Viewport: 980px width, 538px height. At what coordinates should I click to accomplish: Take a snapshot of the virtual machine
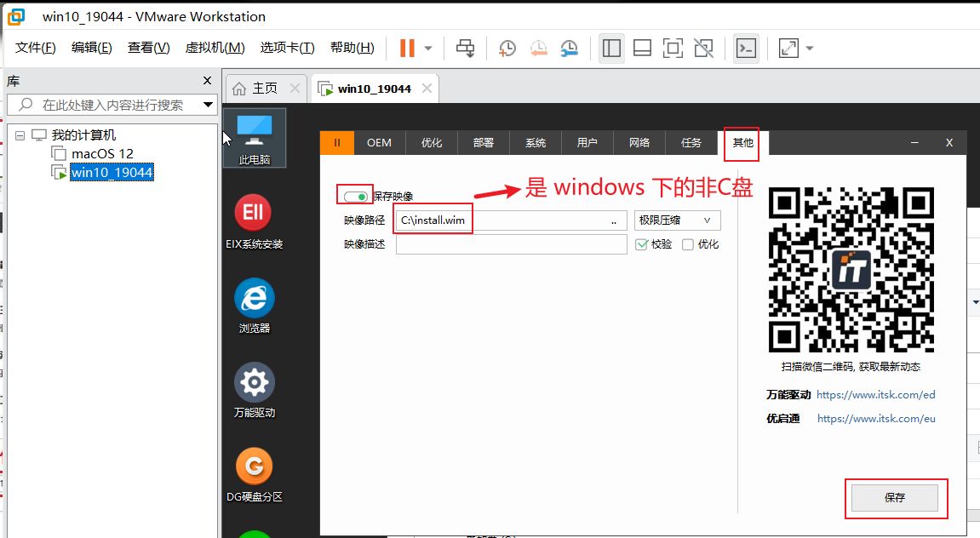(507, 49)
